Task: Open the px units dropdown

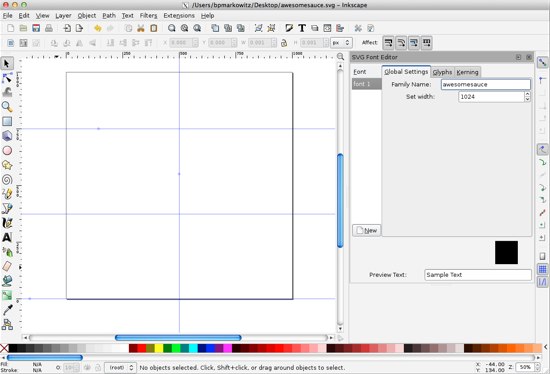Action: tap(341, 43)
